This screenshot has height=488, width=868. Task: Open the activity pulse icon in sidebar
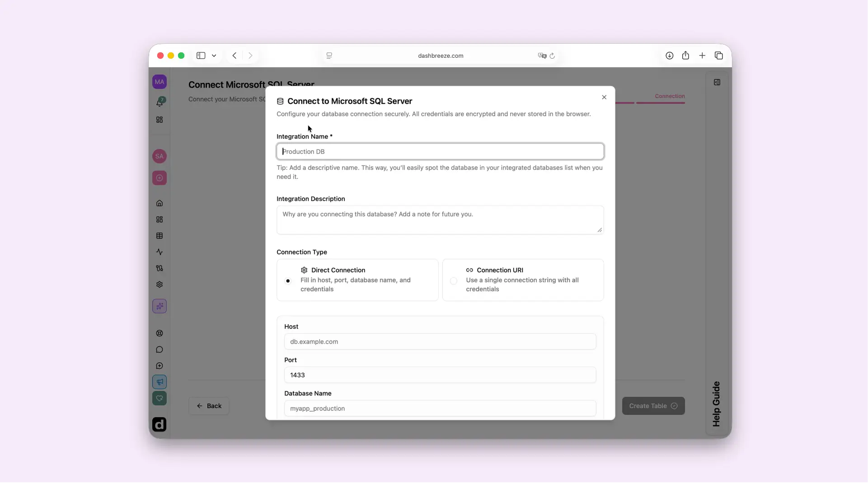[160, 252]
